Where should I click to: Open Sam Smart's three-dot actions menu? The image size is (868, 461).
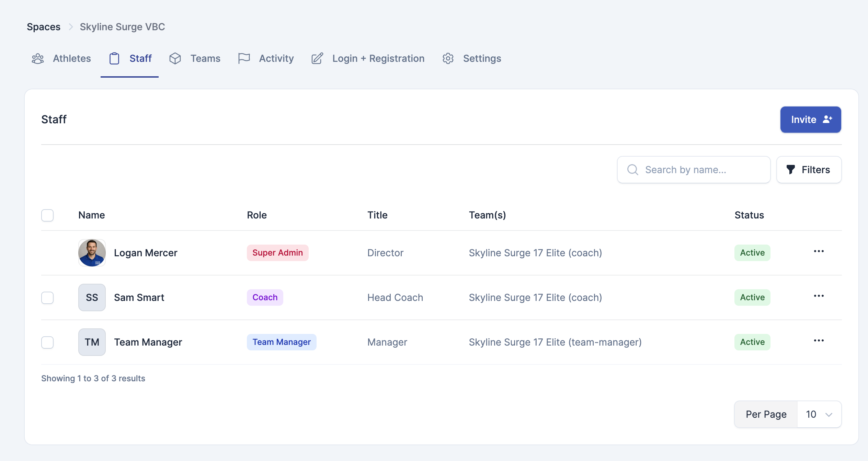[x=819, y=296]
